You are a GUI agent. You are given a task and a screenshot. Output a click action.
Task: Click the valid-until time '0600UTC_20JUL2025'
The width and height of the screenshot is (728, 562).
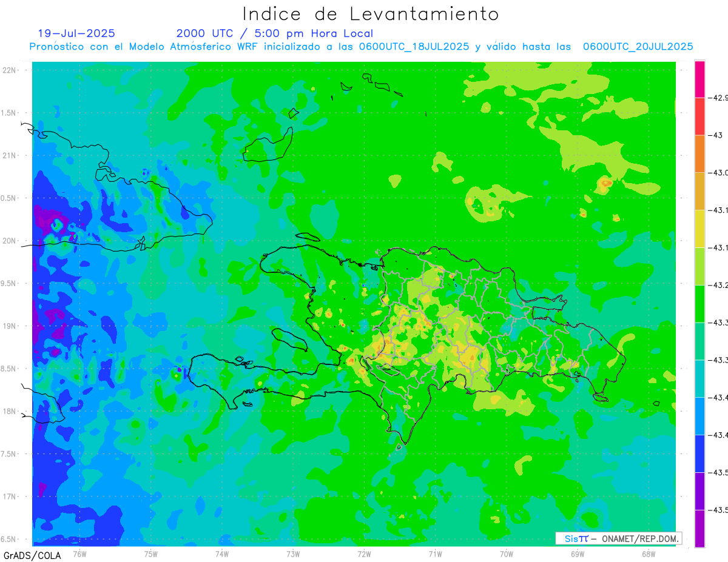pos(638,47)
